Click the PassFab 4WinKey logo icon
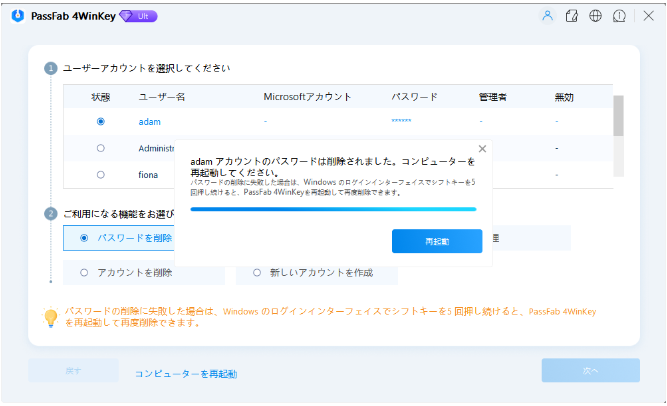 click(x=17, y=16)
